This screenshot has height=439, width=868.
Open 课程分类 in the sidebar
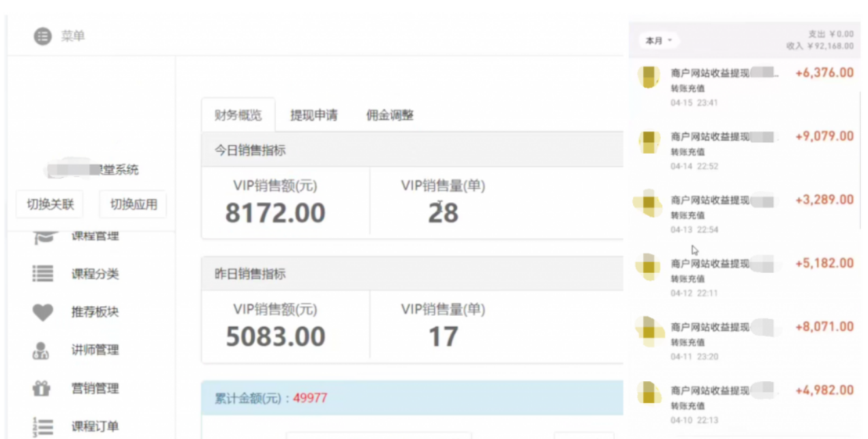pyautogui.click(x=95, y=274)
